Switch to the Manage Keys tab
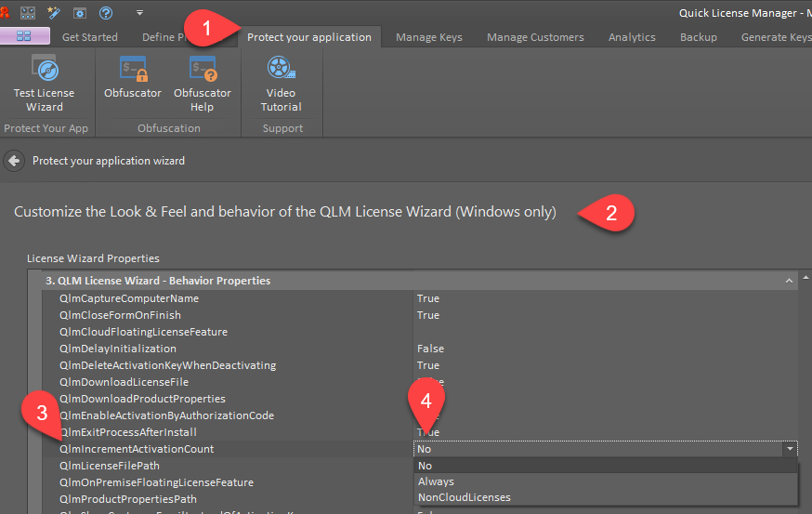Viewport: 812px width, 514px height. coord(429,37)
